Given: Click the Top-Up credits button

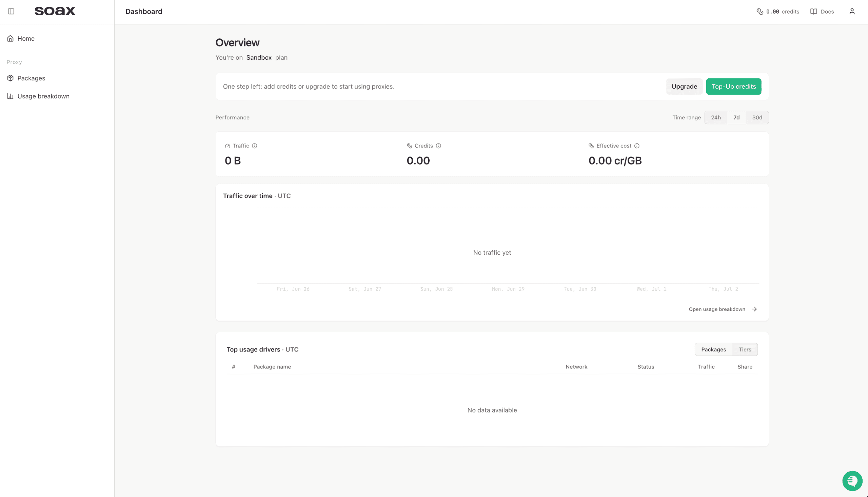Looking at the screenshot, I should click(x=733, y=87).
